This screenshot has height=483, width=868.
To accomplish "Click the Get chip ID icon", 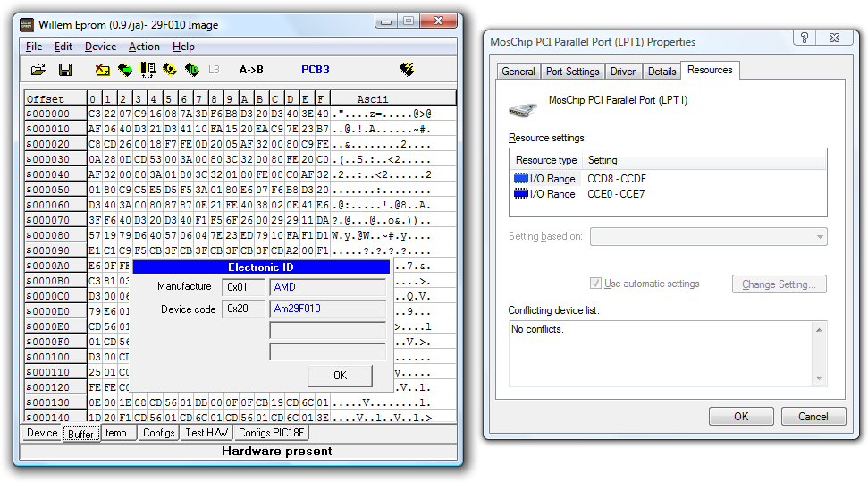I will click(x=192, y=70).
